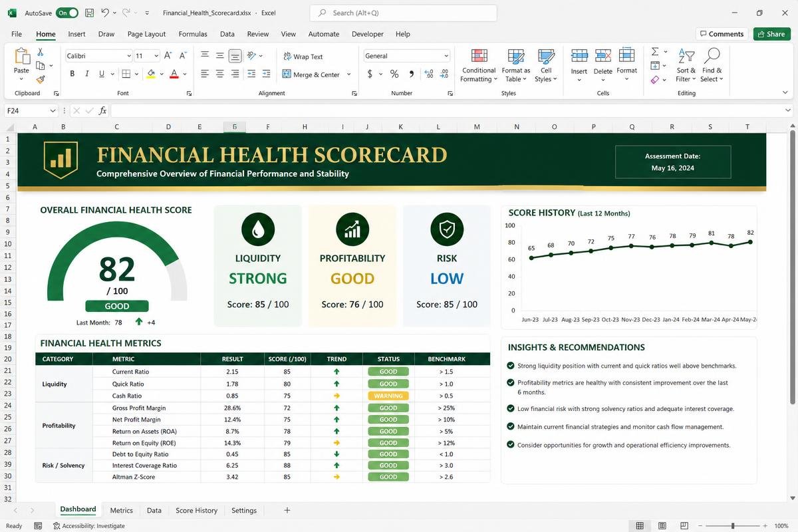This screenshot has width=798, height=532.
Task: Click the 100% zoom level
Action: point(781,525)
